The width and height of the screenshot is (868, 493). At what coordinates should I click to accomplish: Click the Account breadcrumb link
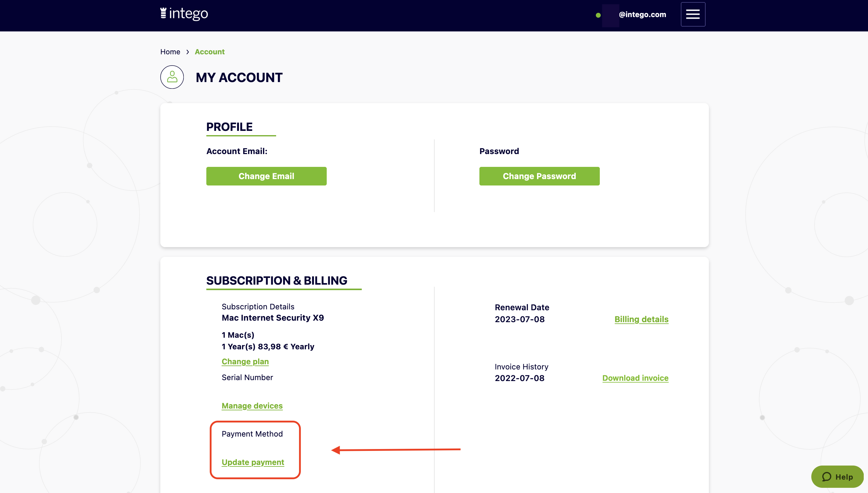pyautogui.click(x=209, y=52)
